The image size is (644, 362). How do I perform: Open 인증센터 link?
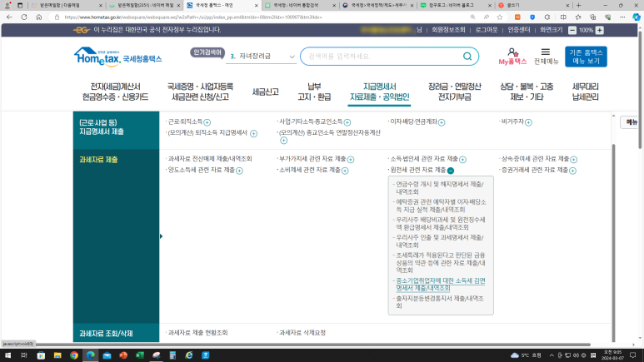click(x=519, y=30)
